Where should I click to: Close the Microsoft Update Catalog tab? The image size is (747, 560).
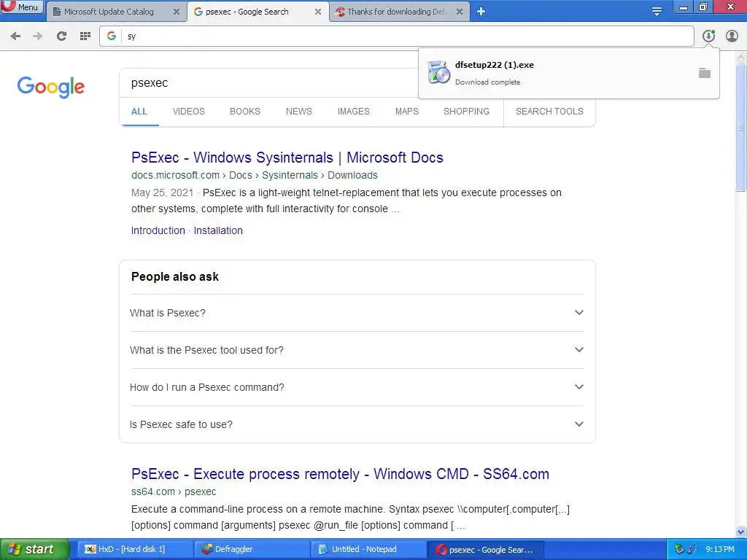click(177, 12)
